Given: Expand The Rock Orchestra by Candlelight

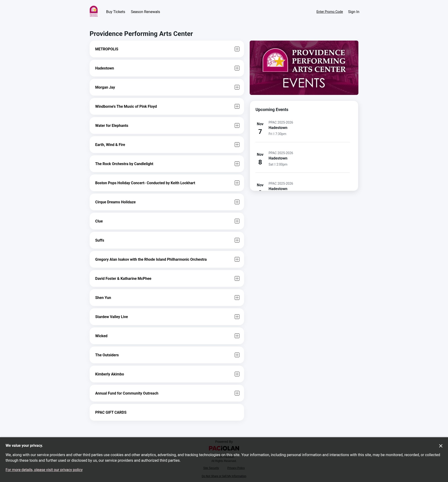Looking at the screenshot, I should point(237,164).
